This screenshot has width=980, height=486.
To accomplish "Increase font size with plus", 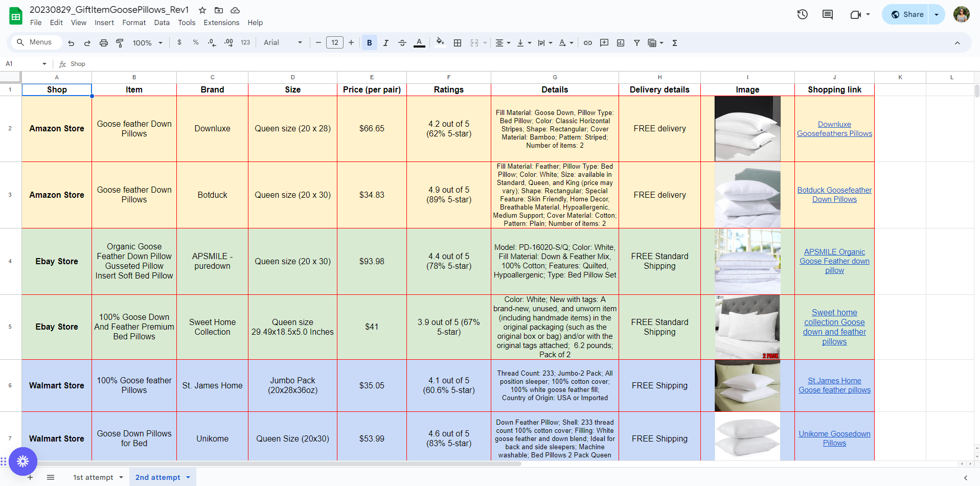I will [x=351, y=43].
